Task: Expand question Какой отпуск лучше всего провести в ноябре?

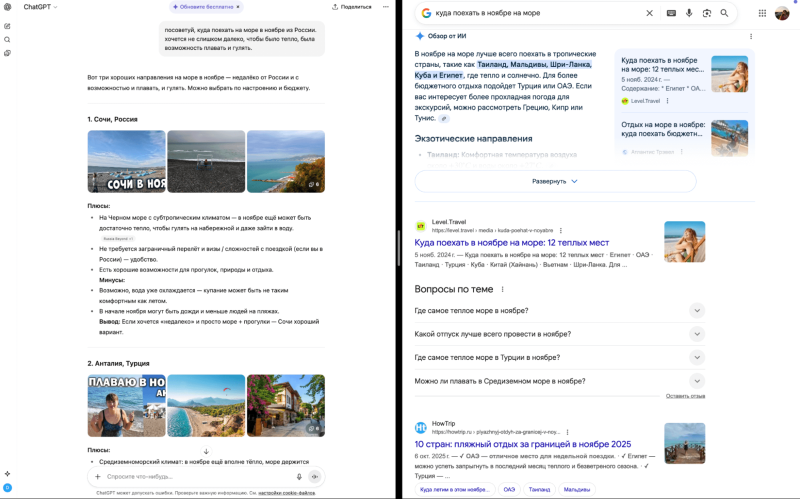Action: pyautogui.click(x=560, y=334)
